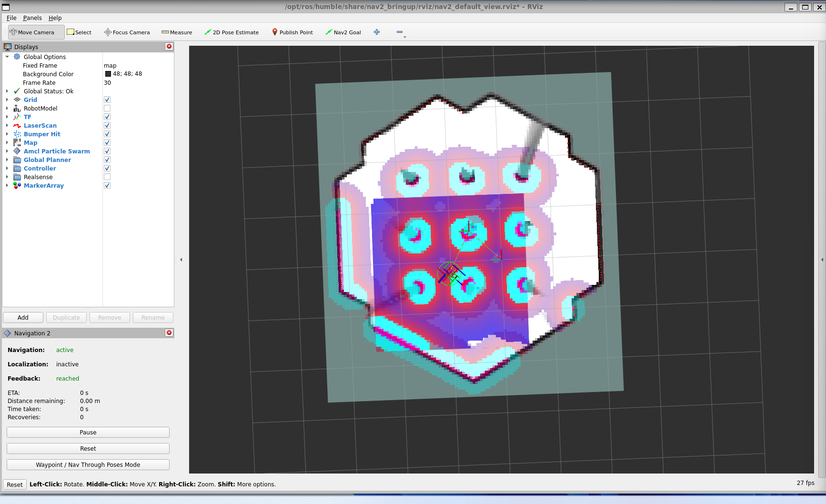826x504 pixels.
Task: Expand the MarkerArray display properties
Action: pyautogui.click(x=7, y=185)
